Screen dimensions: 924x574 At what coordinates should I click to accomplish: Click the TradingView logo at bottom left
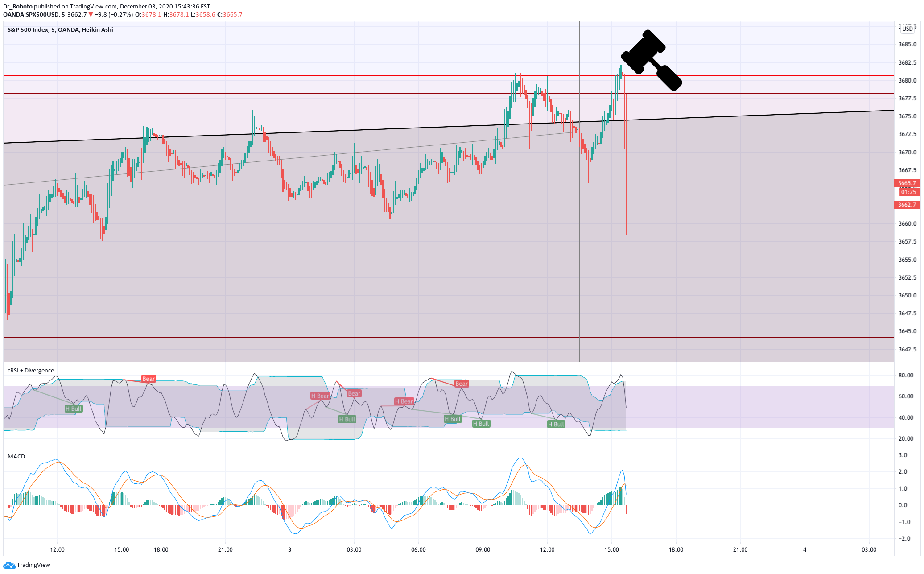27,565
